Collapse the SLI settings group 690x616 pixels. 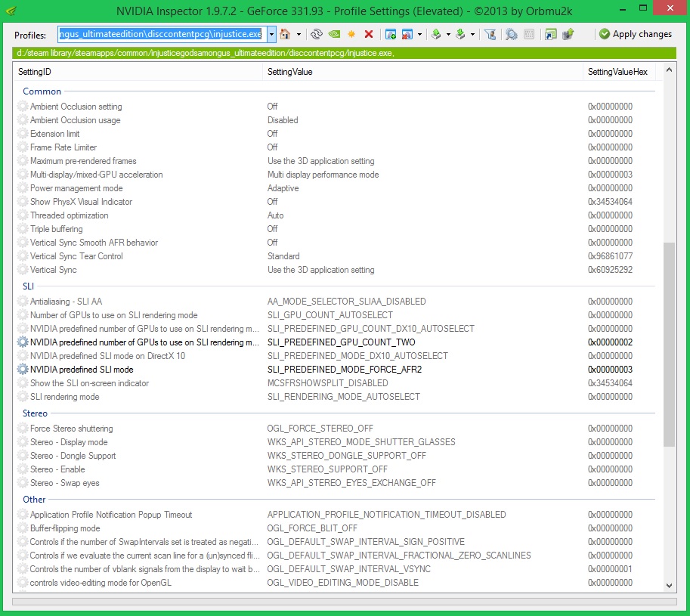pyautogui.click(x=28, y=286)
